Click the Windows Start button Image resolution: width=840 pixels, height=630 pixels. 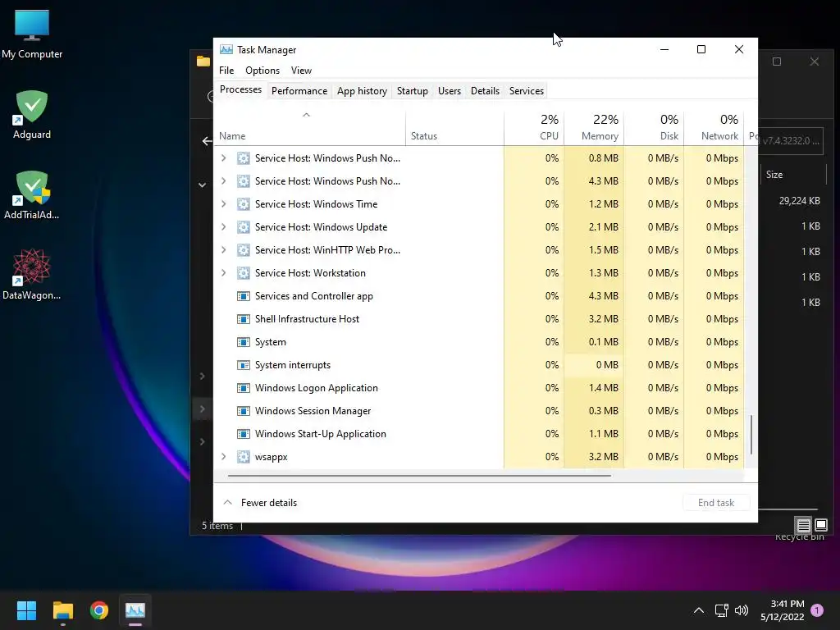coord(26,610)
